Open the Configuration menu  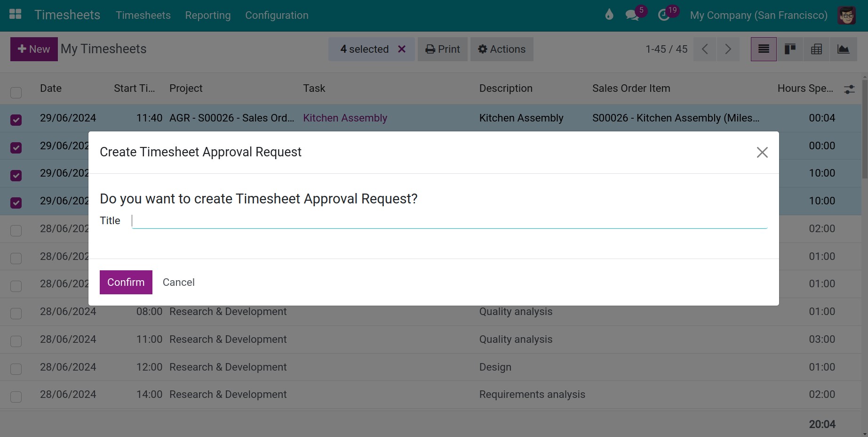point(277,15)
